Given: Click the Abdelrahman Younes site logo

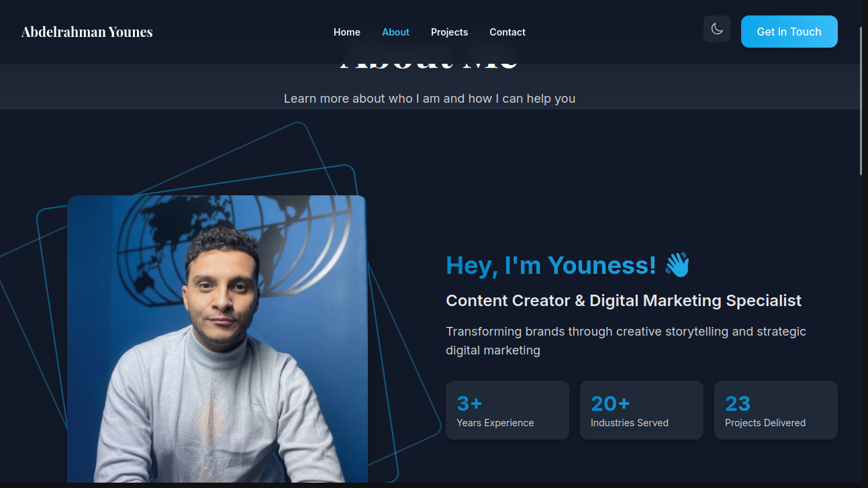Looking at the screenshot, I should [x=87, y=32].
